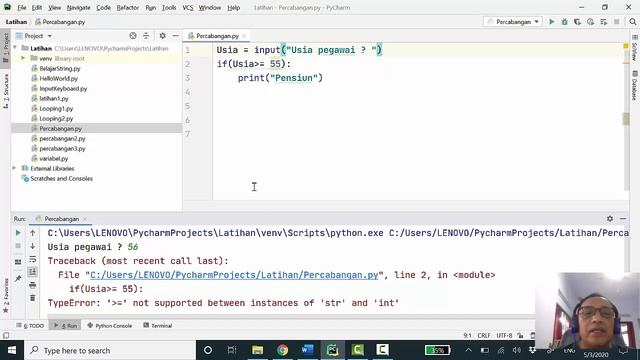Click the CRLF line separator status
640x360 pixels.
point(484,336)
